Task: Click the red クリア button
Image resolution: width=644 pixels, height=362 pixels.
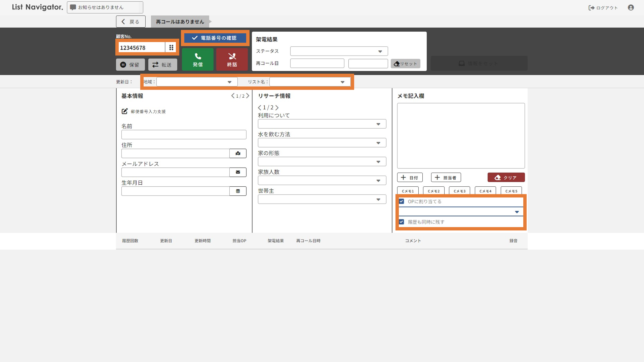Action: point(506,178)
